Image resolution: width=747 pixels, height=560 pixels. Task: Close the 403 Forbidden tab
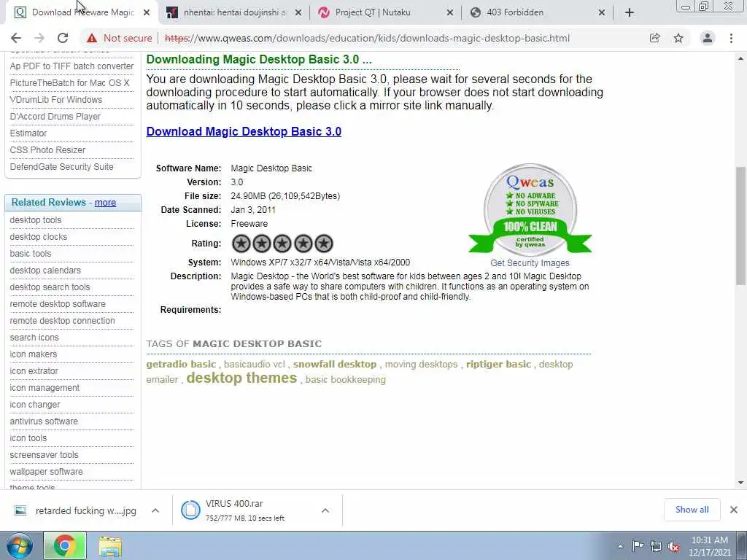tap(602, 12)
